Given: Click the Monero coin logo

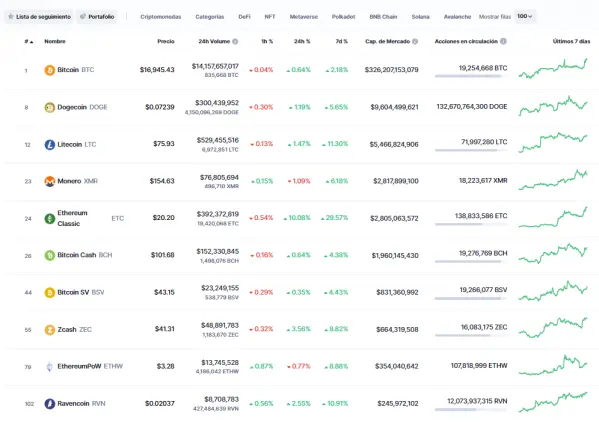Looking at the screenshot, I should [x=50, y=181].
